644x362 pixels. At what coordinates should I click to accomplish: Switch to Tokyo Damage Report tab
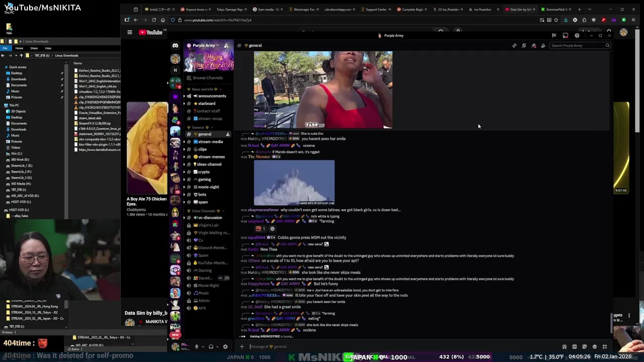pyautogui.click(x=230, y=10)
